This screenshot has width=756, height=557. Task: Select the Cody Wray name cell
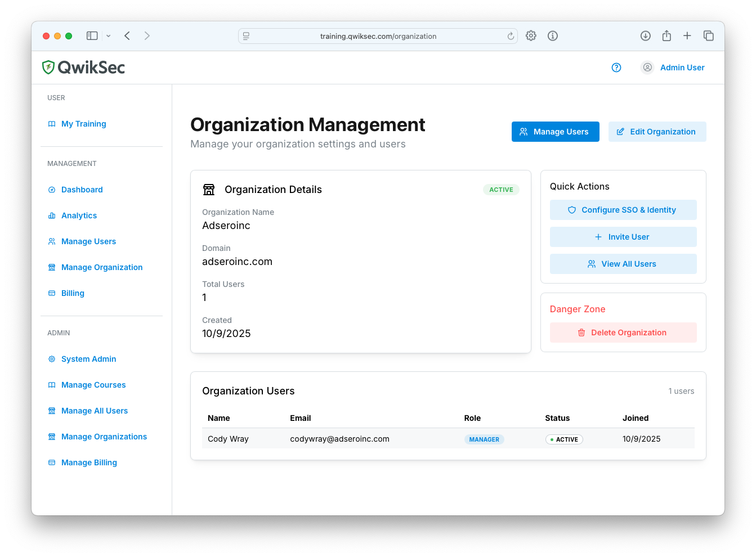228,439
